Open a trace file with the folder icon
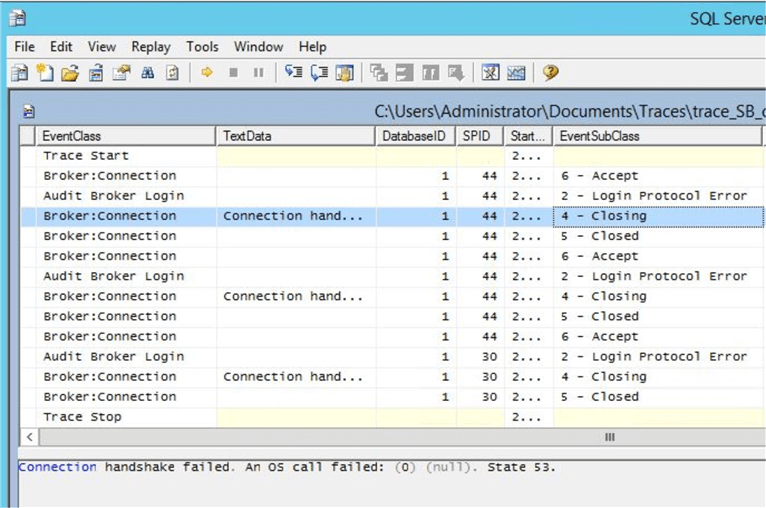 pyautogui.click(x=69, y=73)
